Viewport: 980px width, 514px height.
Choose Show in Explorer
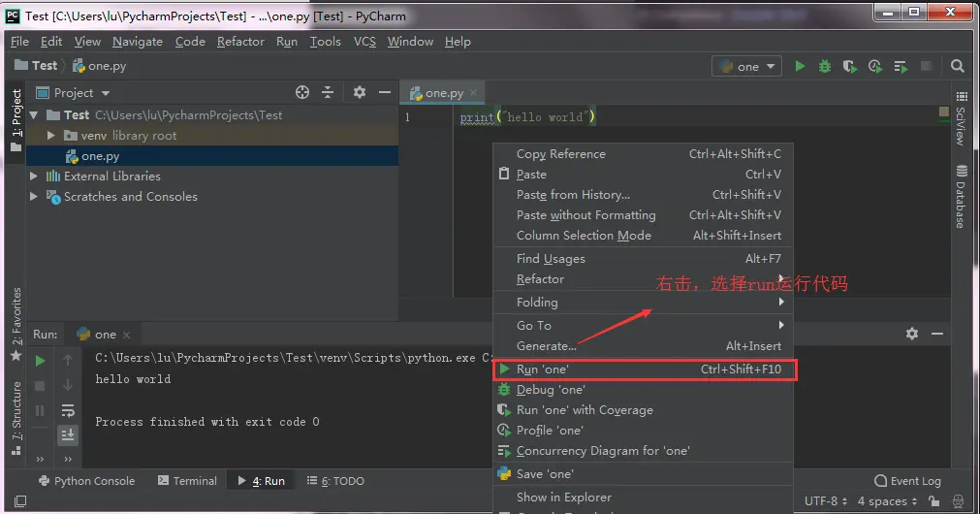[643, 498]
